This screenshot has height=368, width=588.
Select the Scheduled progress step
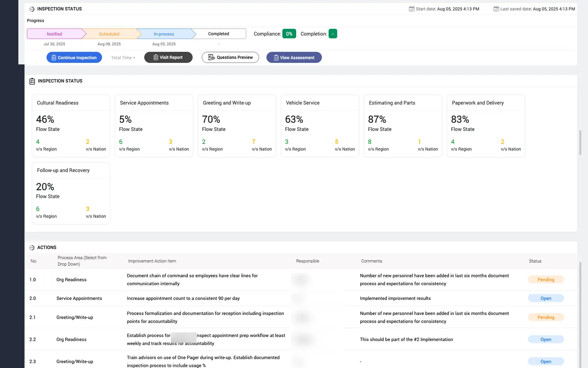click(x=109, y=34)
